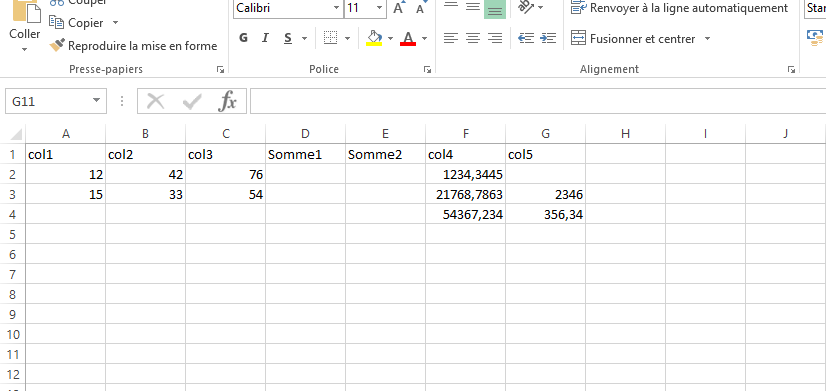Select cell with value 2346

[x=545, y=194]
